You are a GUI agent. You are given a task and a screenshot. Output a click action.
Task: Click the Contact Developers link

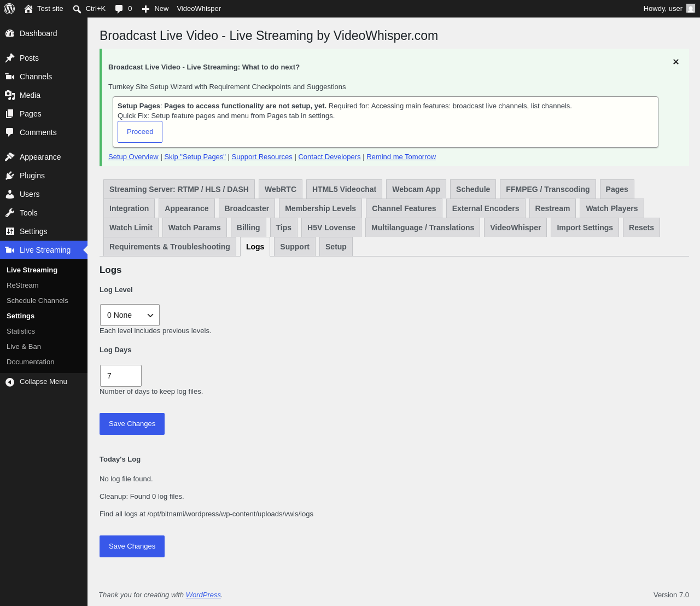pyautogui.click(x=329, y=157)
